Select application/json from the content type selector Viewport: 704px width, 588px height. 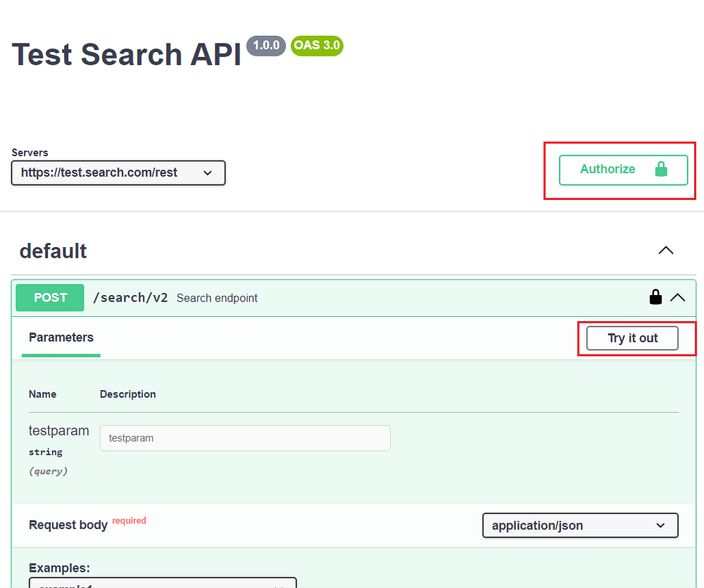pos(579,525)
